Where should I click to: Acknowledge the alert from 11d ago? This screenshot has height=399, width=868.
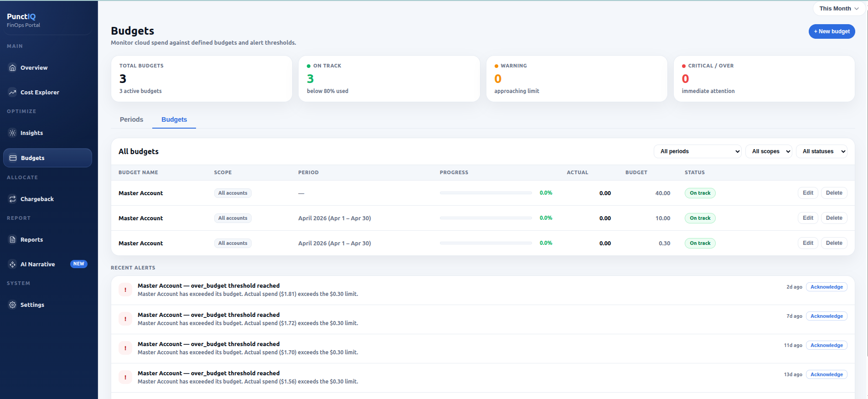(x=827, y=345)
